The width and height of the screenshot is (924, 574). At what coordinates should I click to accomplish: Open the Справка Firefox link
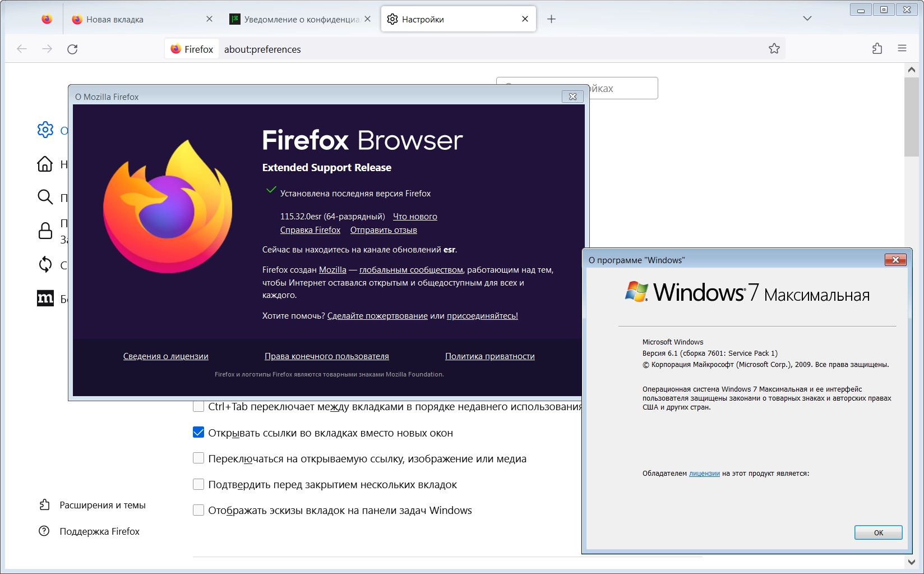click(x=310, y=230)
